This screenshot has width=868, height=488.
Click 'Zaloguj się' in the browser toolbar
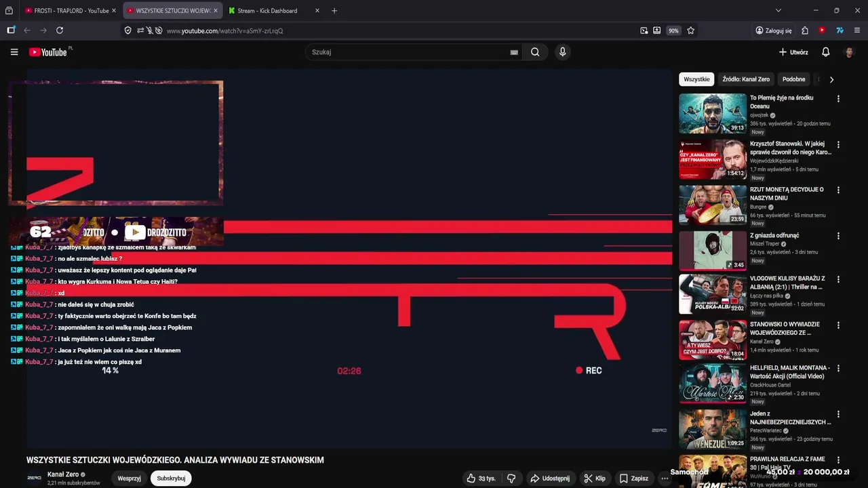point(774,30)
